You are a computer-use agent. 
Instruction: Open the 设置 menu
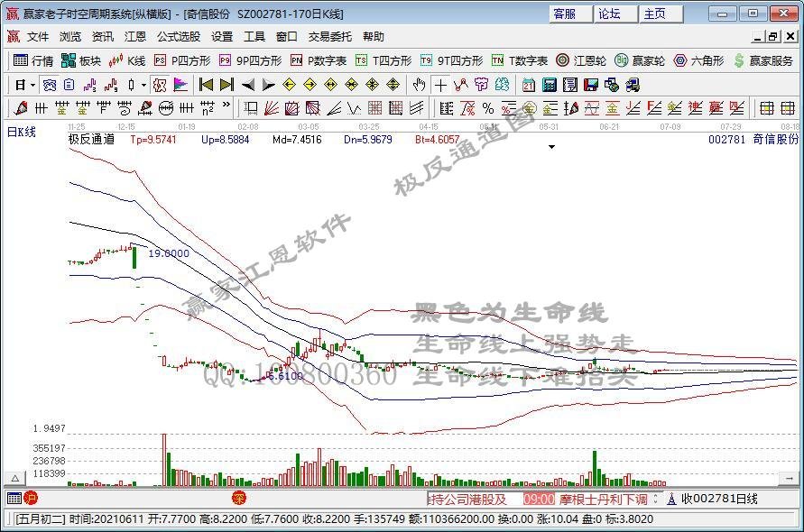(222, 37)
